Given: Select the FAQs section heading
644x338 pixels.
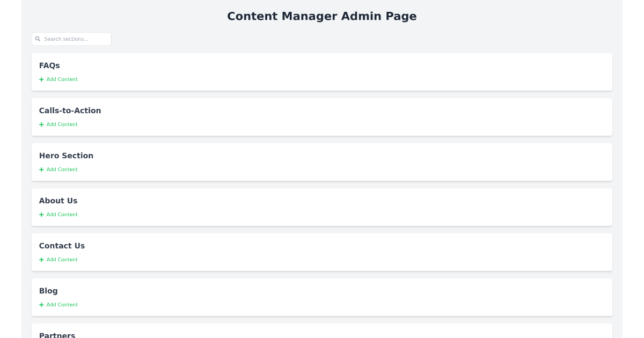Looking at the screenshot, I should point(49,65).
